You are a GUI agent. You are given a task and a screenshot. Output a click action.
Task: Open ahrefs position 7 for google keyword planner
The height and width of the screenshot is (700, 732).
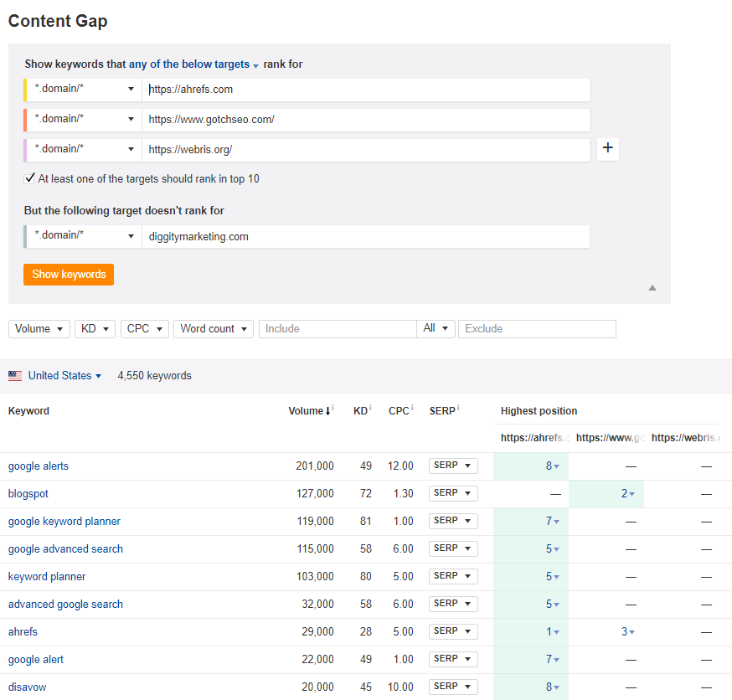pyautogui.click(x=552, y=521)
